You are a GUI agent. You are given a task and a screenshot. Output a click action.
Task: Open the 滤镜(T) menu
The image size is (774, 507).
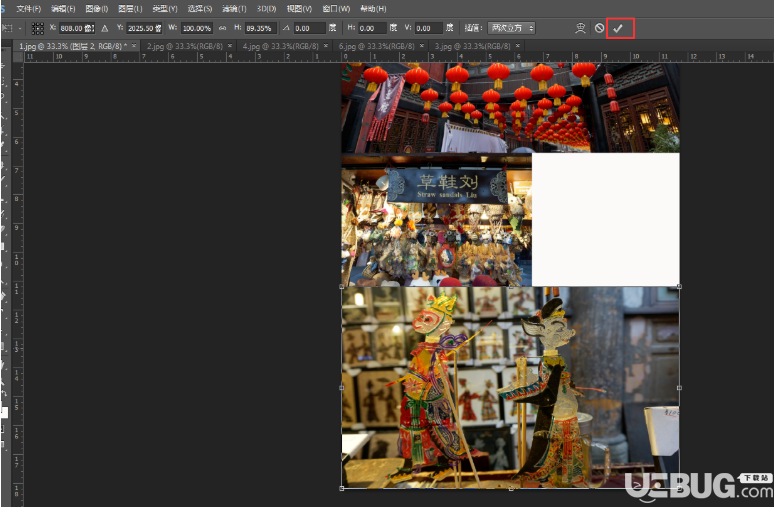(x=234, y=8)
